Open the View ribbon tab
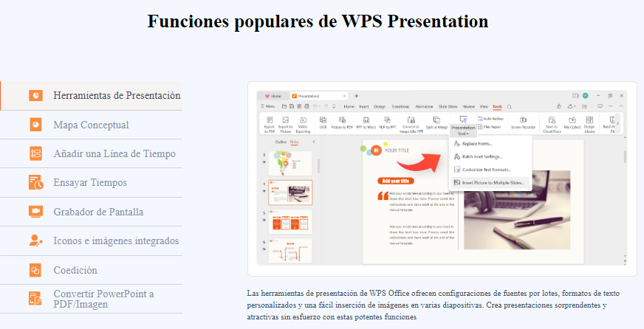The image size is (644, 329). coord(484,107)
